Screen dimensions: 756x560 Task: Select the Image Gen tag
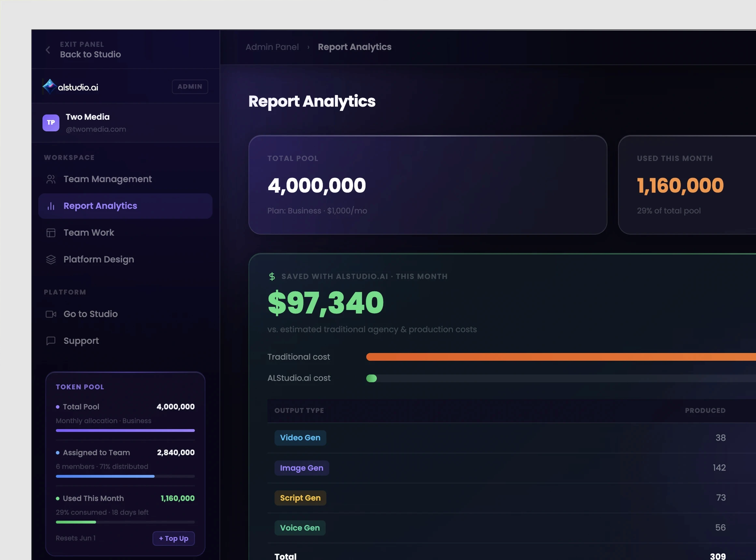302,468
